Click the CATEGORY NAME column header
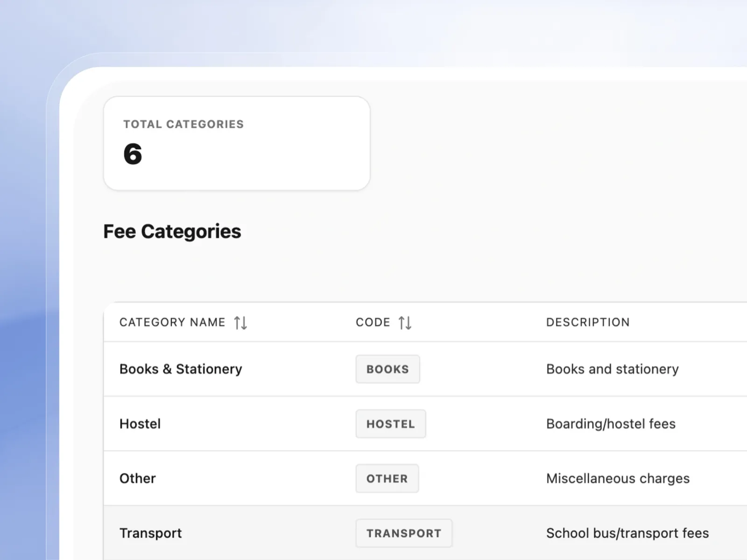 pyautogui.click(x=172, y=322)
